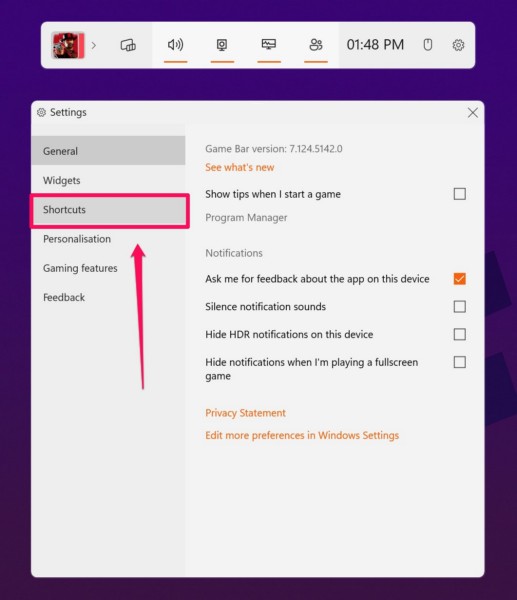Open the See what's new link

[x=240, y=168]
